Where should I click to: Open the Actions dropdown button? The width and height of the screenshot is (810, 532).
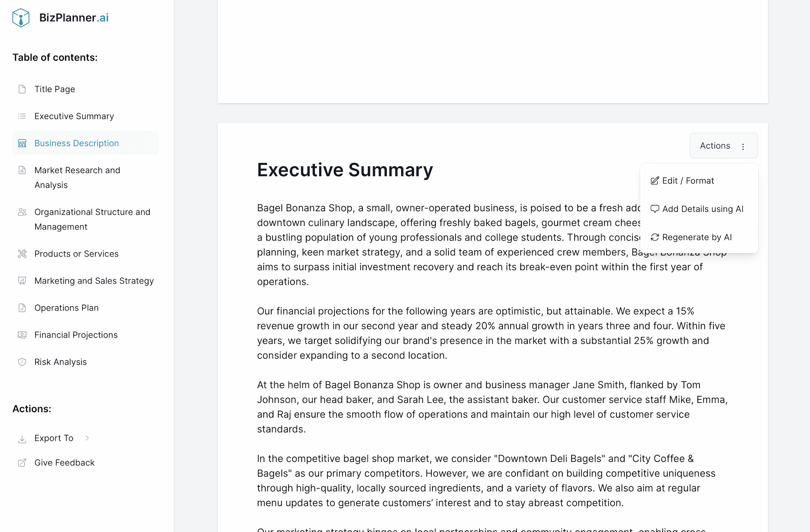(x=715, y=146)
